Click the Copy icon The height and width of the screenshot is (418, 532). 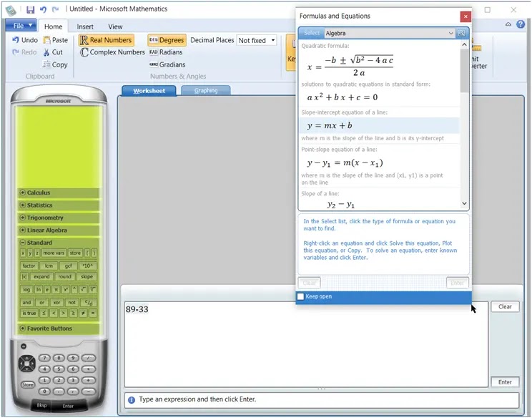coord(46,64)
